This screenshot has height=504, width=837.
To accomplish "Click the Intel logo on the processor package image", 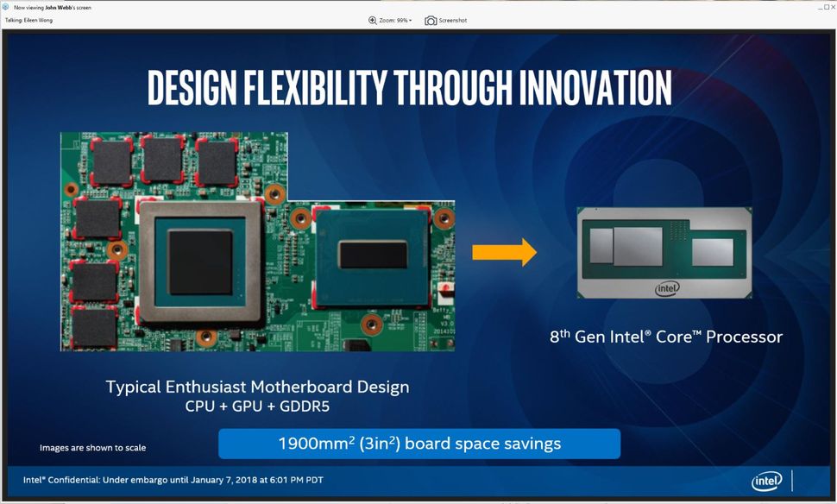I will click(x=666, y=288).
